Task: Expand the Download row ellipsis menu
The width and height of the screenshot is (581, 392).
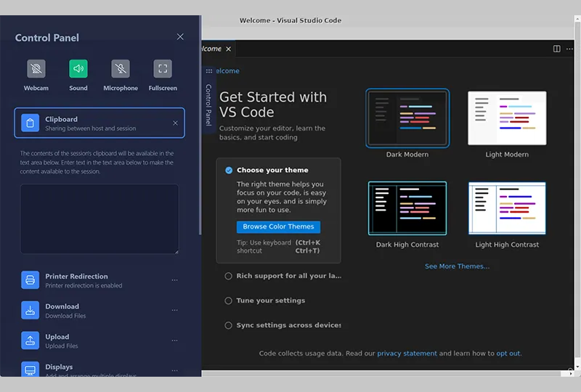Action: [x=174, y=310]
